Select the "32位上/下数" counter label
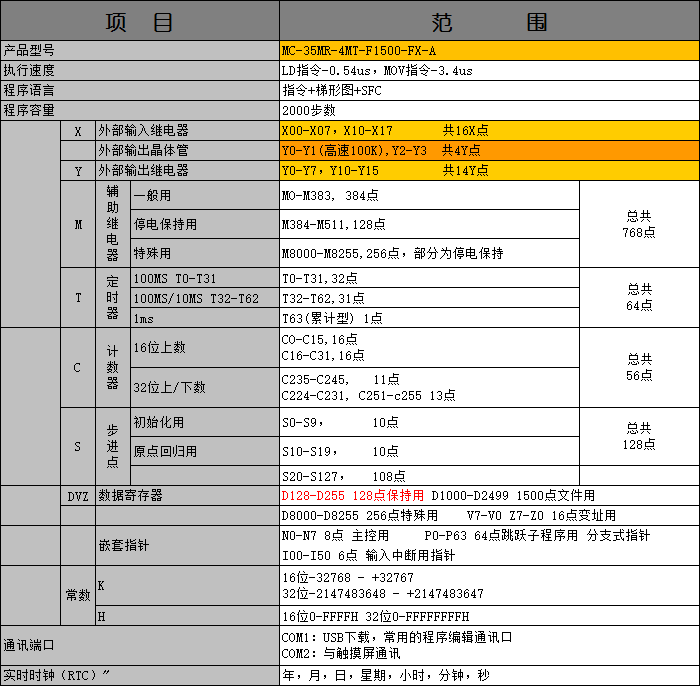Viewport: 700px width, 686px height. [170, 387]
